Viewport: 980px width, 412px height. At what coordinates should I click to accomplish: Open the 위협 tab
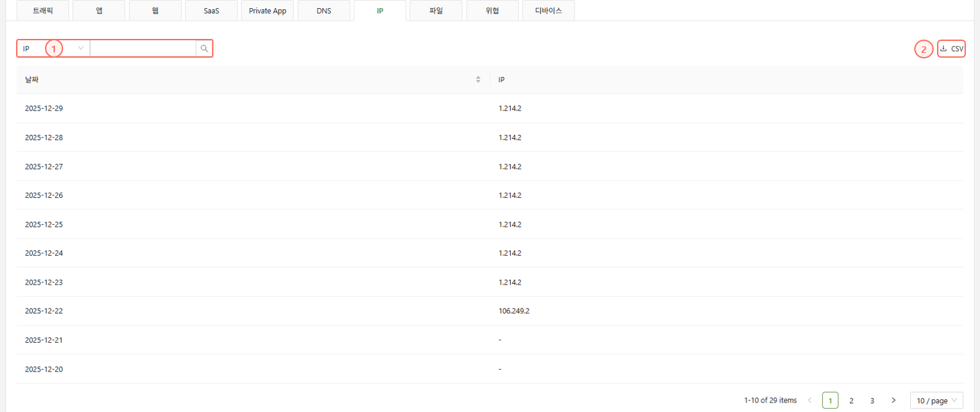[x=492, y=11]
